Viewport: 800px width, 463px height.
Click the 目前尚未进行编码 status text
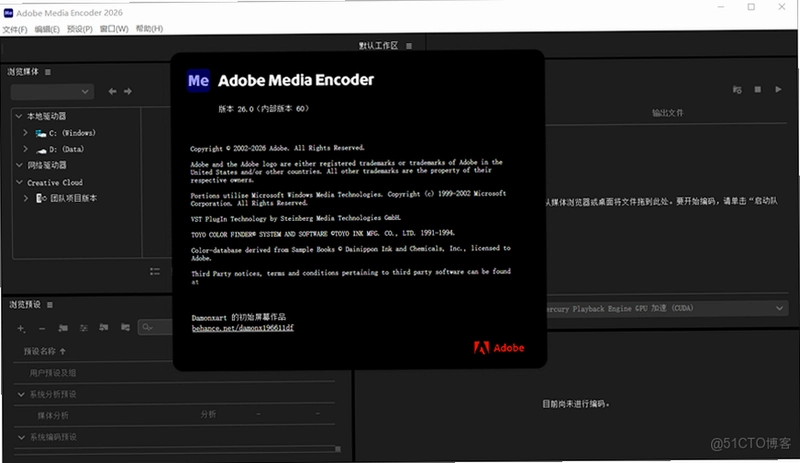(x=576, y=404)
